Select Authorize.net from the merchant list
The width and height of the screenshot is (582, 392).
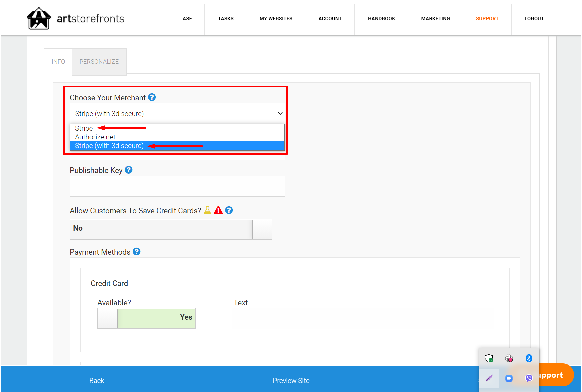point(95,137)
